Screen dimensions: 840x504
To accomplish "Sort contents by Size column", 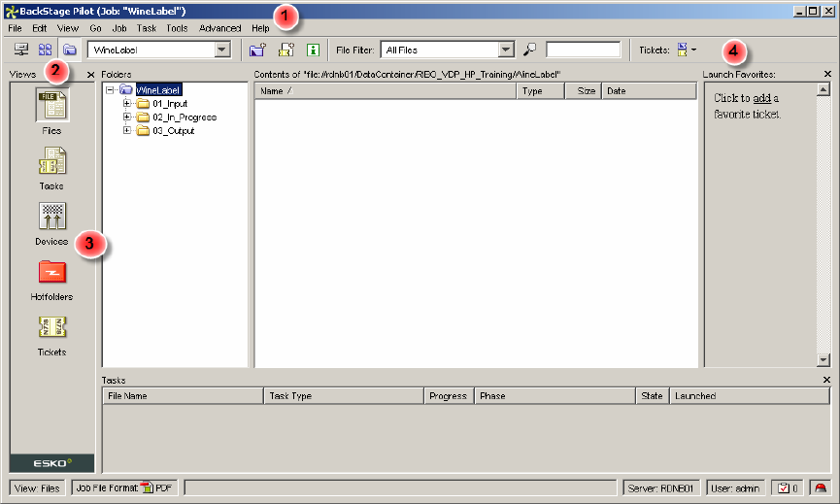I will pyautogui.click(x=584, y=91).
